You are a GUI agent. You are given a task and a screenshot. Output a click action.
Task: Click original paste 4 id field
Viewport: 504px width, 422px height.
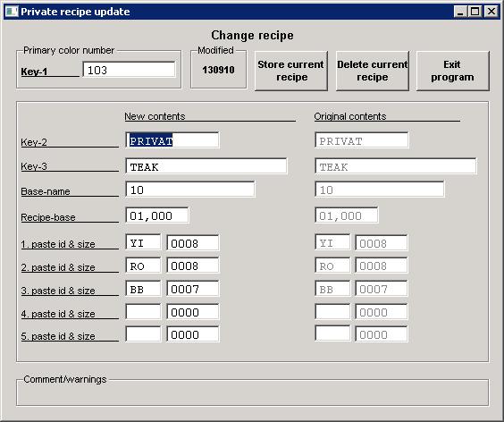click(332, 312)
